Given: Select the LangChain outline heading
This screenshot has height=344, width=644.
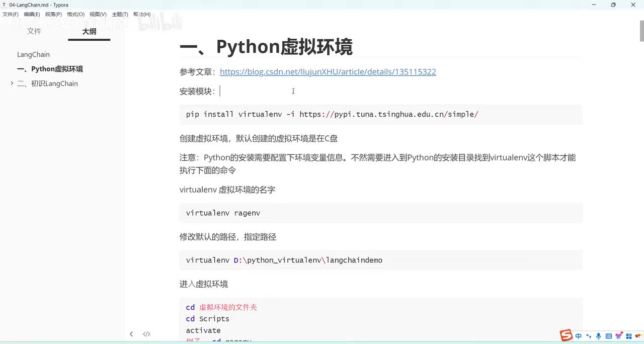Looking at the screenshot, I should [x=33, y=54].
